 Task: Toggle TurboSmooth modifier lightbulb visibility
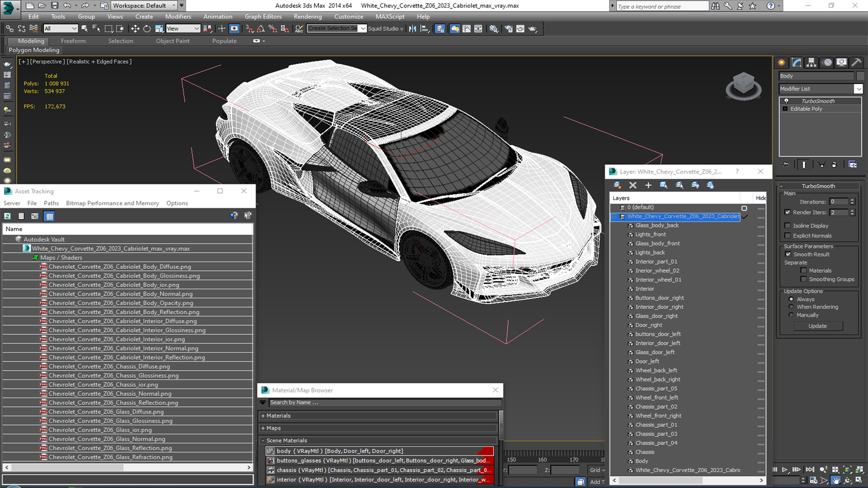(x=786, y=101)
